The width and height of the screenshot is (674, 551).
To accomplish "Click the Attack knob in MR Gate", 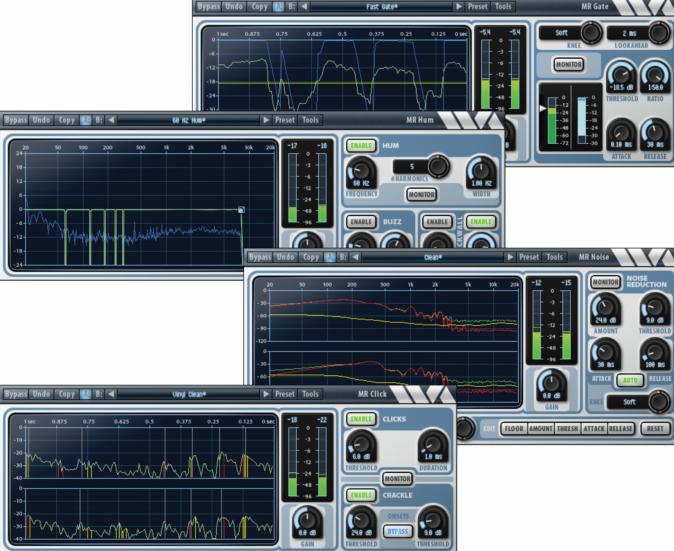I will tap(622, 134).
